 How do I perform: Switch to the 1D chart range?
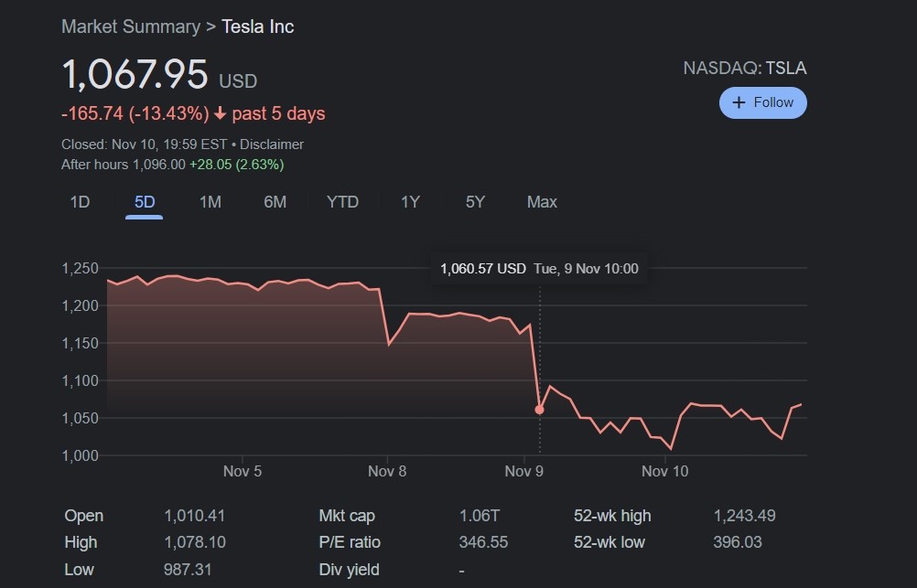(80, 202)
